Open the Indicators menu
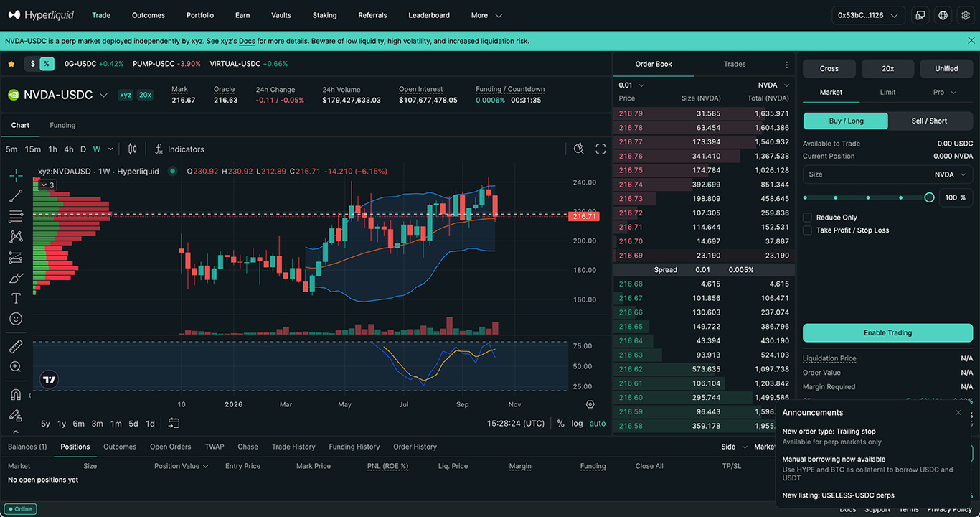This screenshot has width=980, height=517. coord(179,149)
